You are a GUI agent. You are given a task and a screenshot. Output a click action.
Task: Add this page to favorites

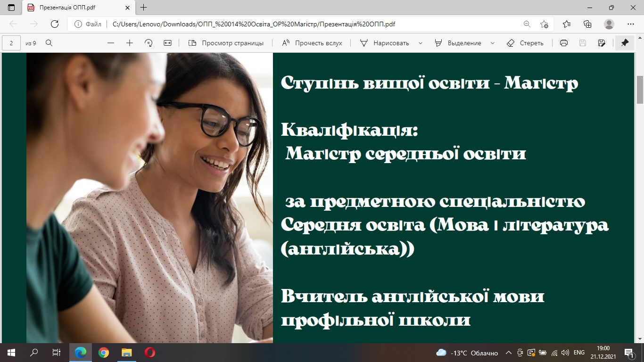(x=544, y=24)
